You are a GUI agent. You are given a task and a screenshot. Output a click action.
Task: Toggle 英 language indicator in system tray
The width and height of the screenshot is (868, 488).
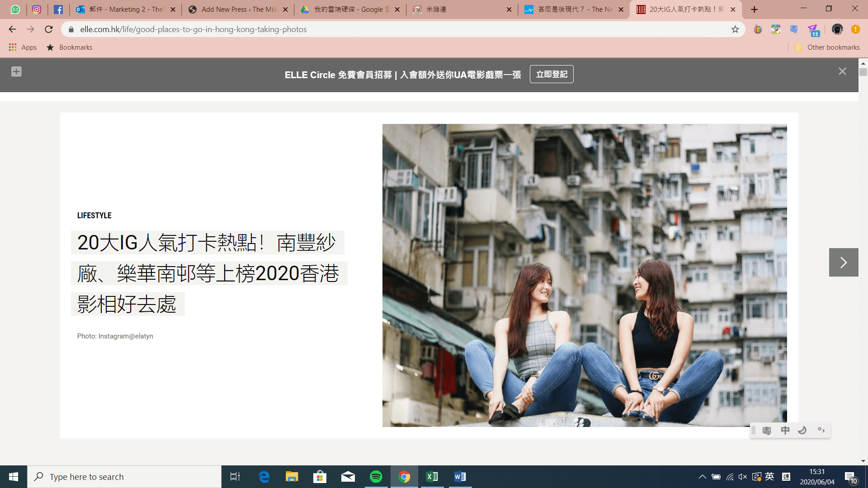[769, 477]
